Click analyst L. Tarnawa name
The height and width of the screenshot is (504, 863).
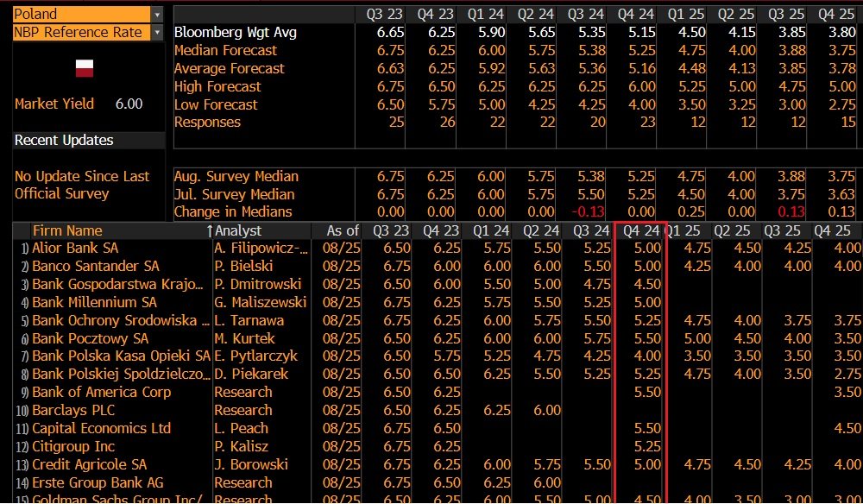coord(249,321)
